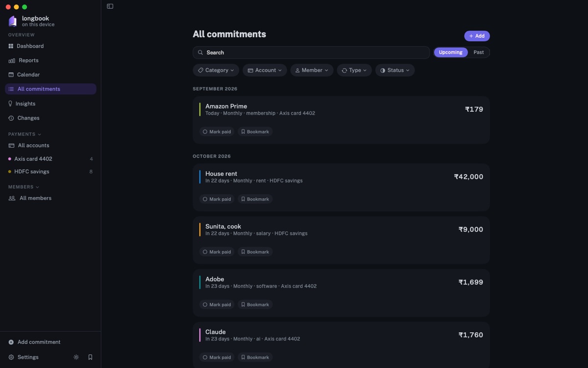Click the pink Axis card color dot
Image resolution: width=588 pixels, height=368 pixels.
coord(10,159)
